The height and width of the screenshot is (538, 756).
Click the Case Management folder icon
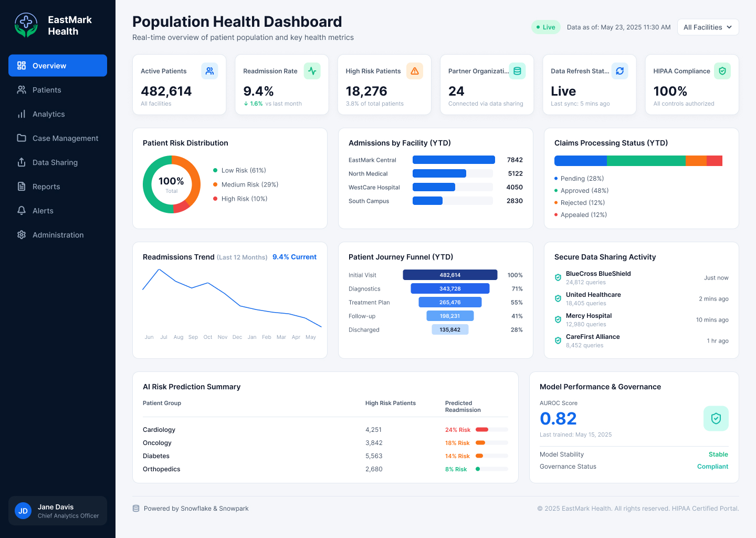[x=22, y=138]
